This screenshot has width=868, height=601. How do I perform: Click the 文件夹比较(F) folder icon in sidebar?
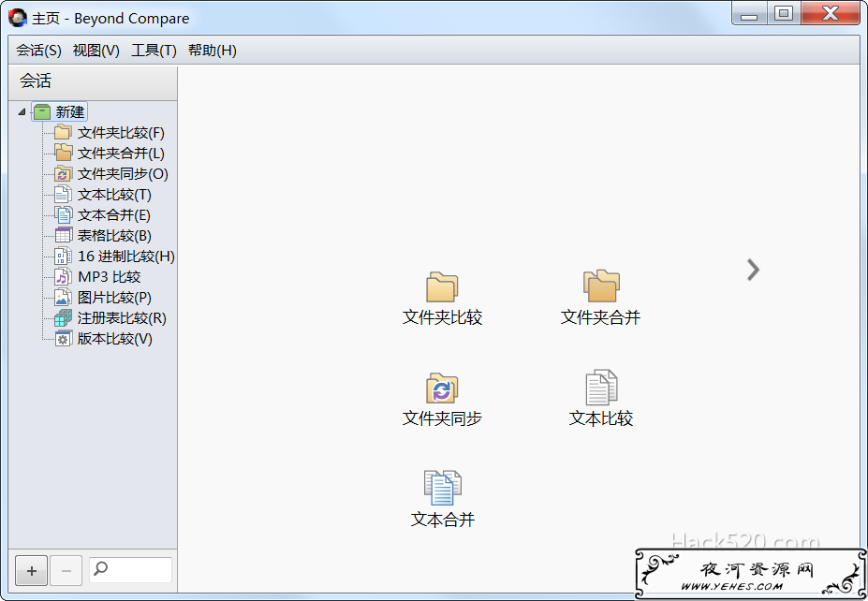coord(63,132)
